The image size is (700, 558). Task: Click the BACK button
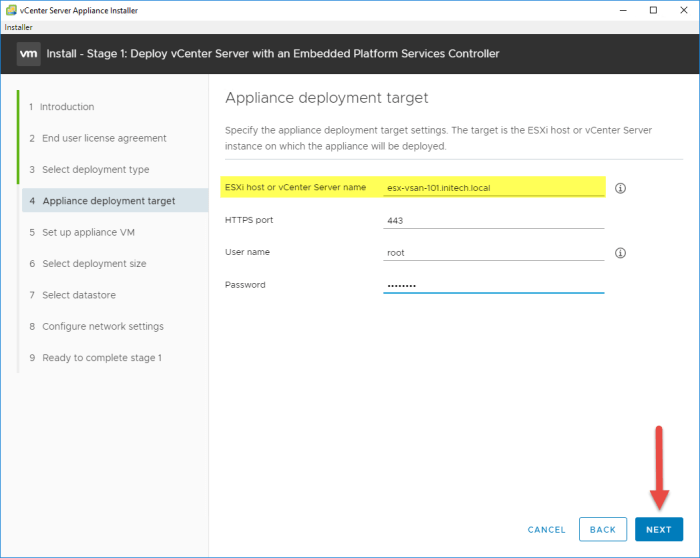[602, 529]
